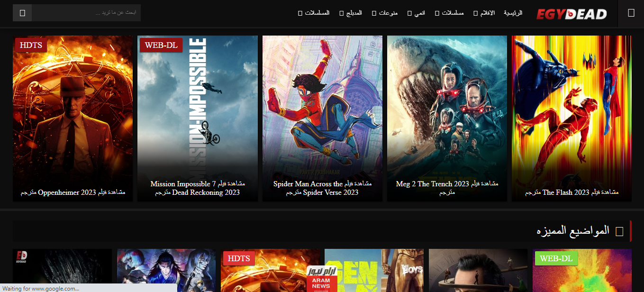The width and height of the screenshot is (644, 292).
Task: Expand the منوعات dropdown arrow
Action: [x=374, y=13]
